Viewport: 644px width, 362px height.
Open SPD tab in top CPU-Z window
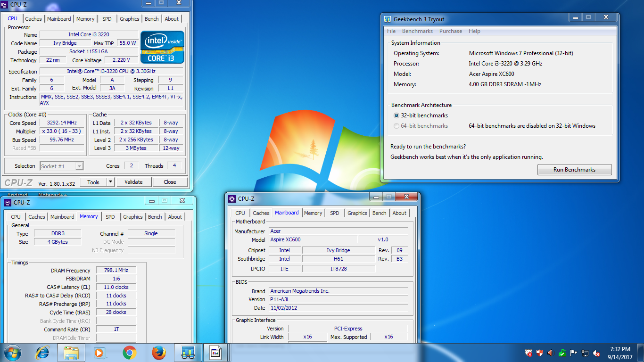click(x=107, y=19)
